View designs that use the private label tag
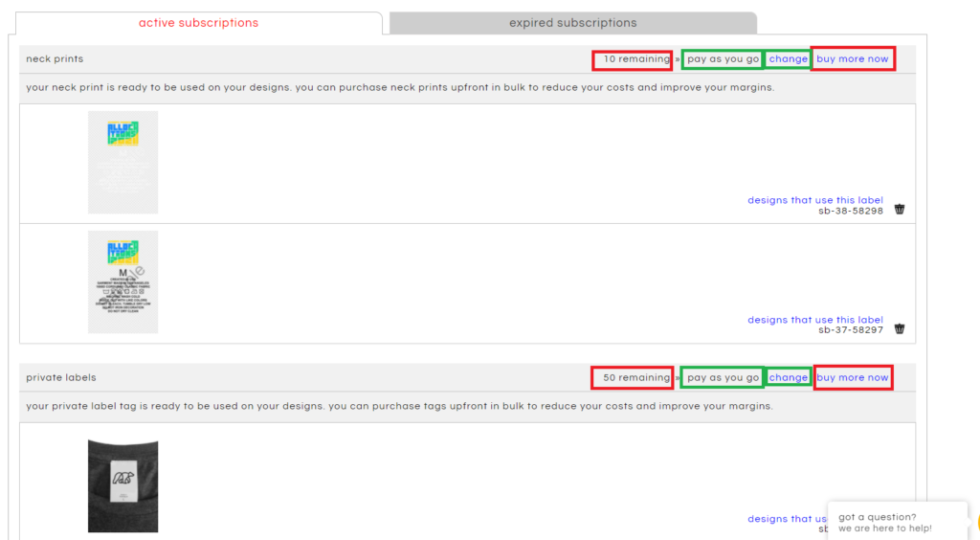The image size is (980, 540). pos(787,519)
